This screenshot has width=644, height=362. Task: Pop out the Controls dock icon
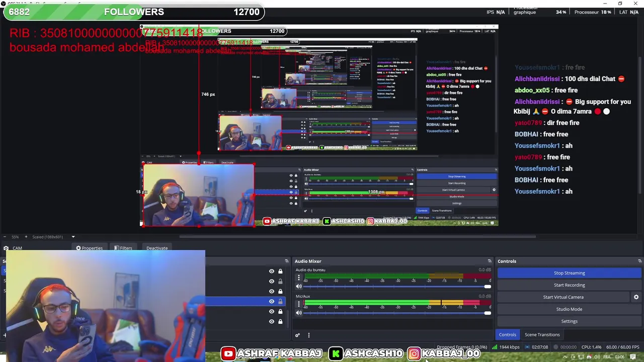pyautogui.click(x=639, y=261)
